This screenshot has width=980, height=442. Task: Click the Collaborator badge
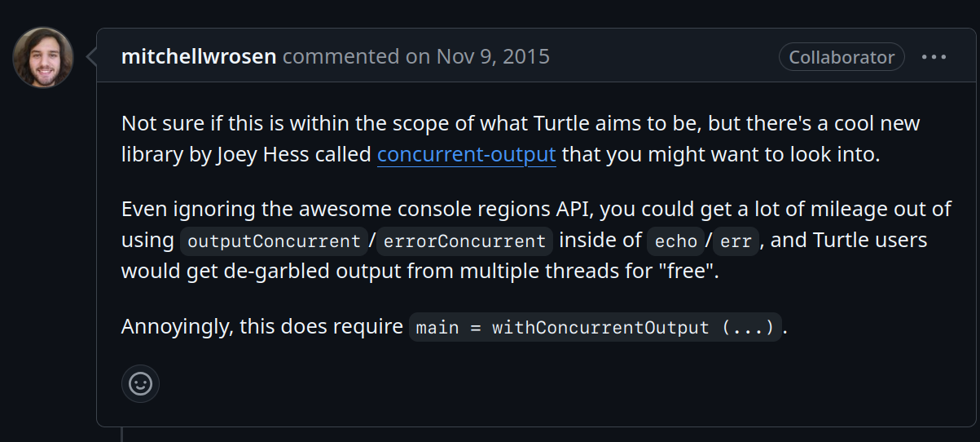842,57
